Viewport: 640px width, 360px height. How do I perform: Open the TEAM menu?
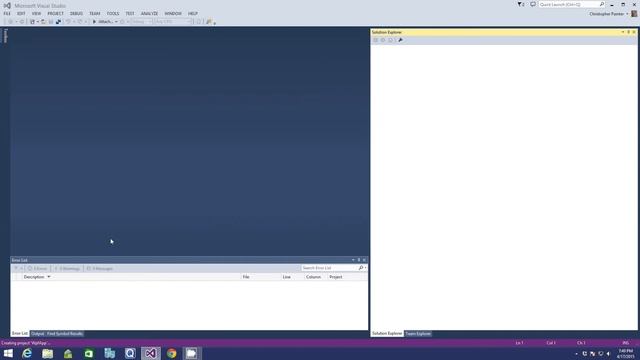[95, 13]
